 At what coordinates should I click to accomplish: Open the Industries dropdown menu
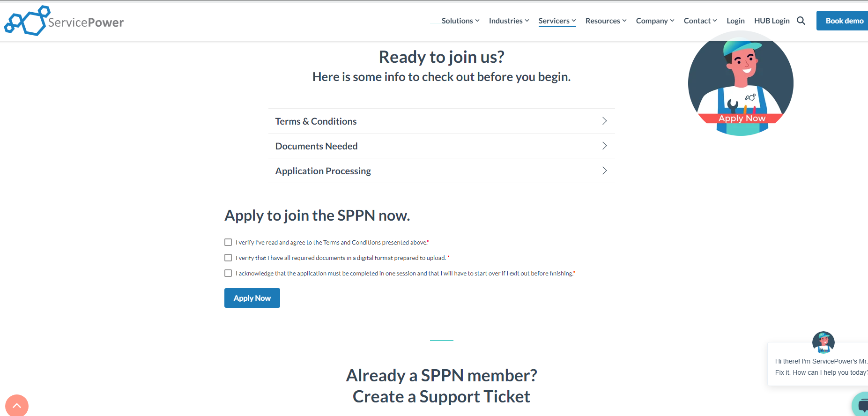(509, 21)
